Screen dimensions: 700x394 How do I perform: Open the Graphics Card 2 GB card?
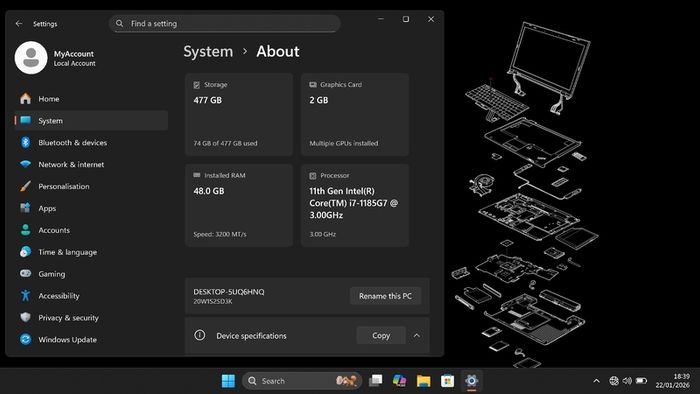355,115
